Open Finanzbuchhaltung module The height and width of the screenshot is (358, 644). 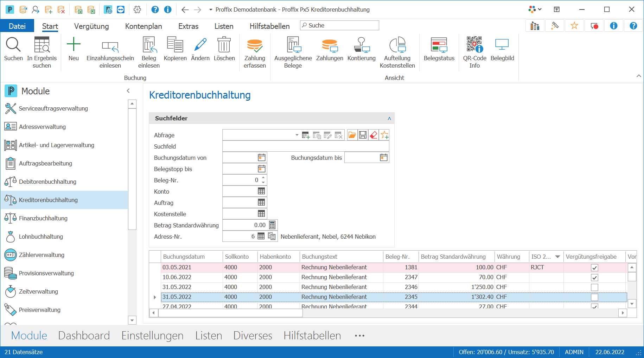tap(64, 218)
